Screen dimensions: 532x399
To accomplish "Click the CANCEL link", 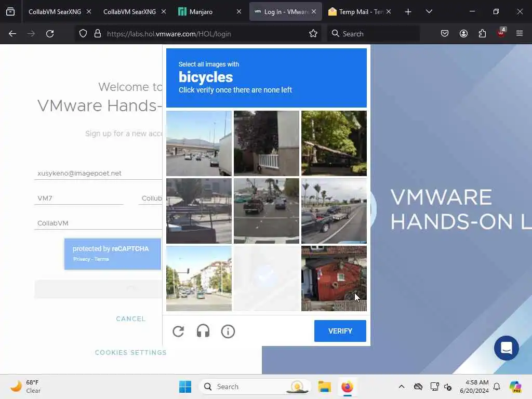I will [x=130, y=319].
